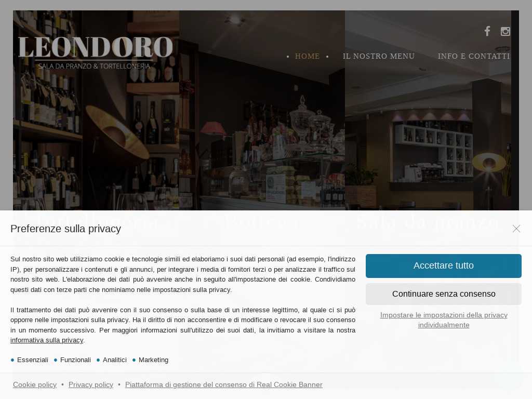The image size is (532, 399).
Task: Open the Instagram icon link
Action: (x=505, y=31)
